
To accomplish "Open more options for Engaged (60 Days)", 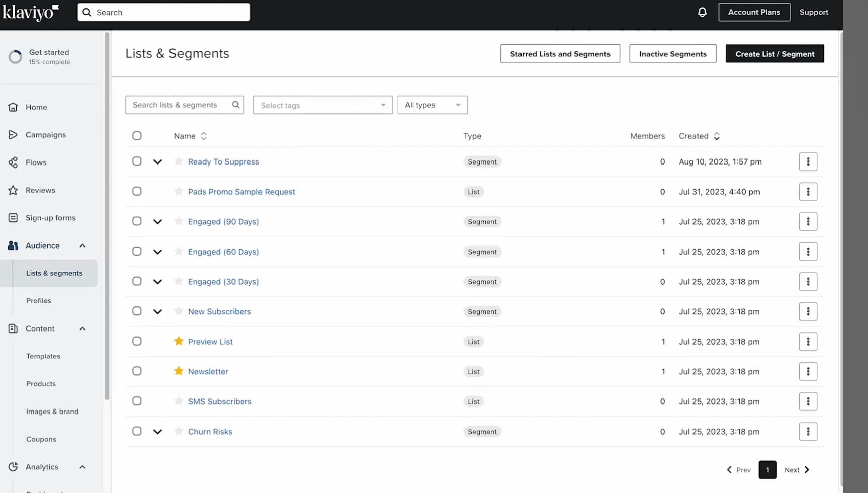I will [x=808, y=252].
